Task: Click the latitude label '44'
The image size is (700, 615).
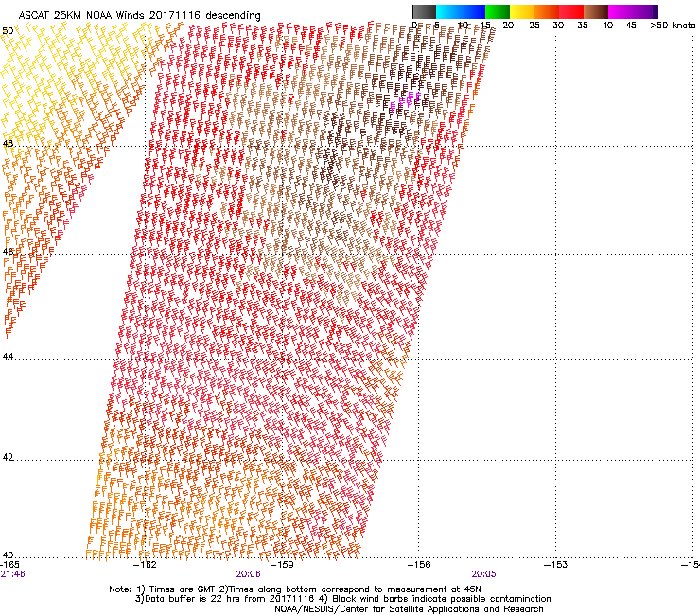Action: click(x=8, y=357)
